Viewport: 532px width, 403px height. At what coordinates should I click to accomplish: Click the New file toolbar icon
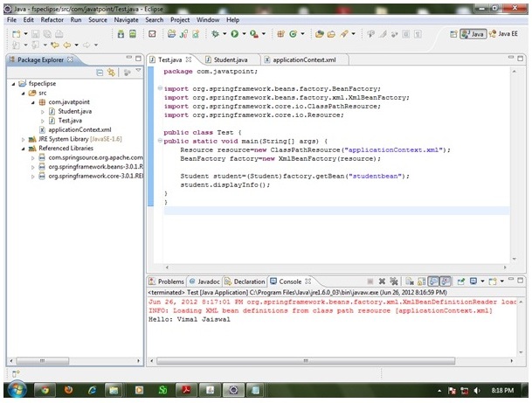[17, 34]
